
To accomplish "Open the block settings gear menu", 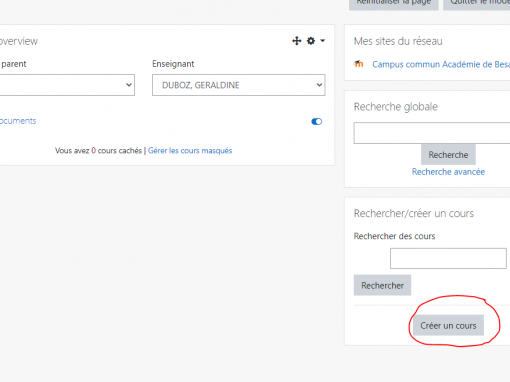I will click(311, 41).
